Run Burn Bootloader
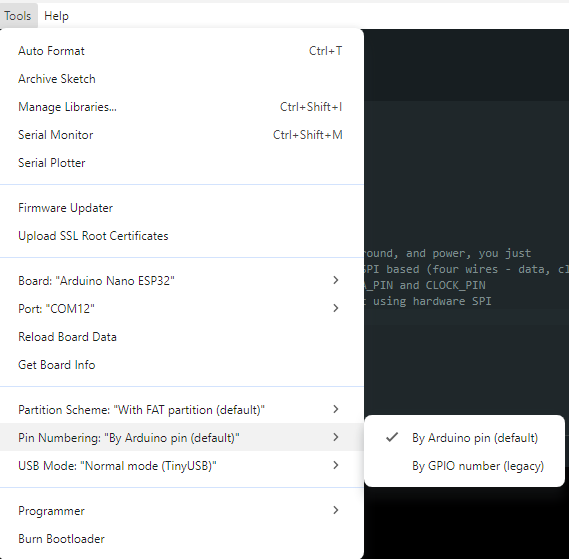Screen dimensions: 569x559 (181, 539)
